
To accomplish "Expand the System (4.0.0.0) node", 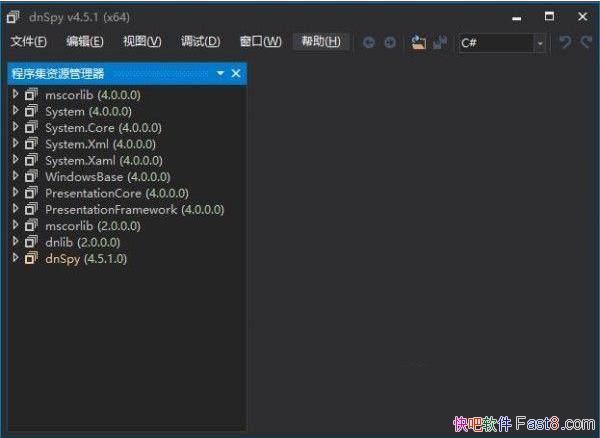I will 15,111.
